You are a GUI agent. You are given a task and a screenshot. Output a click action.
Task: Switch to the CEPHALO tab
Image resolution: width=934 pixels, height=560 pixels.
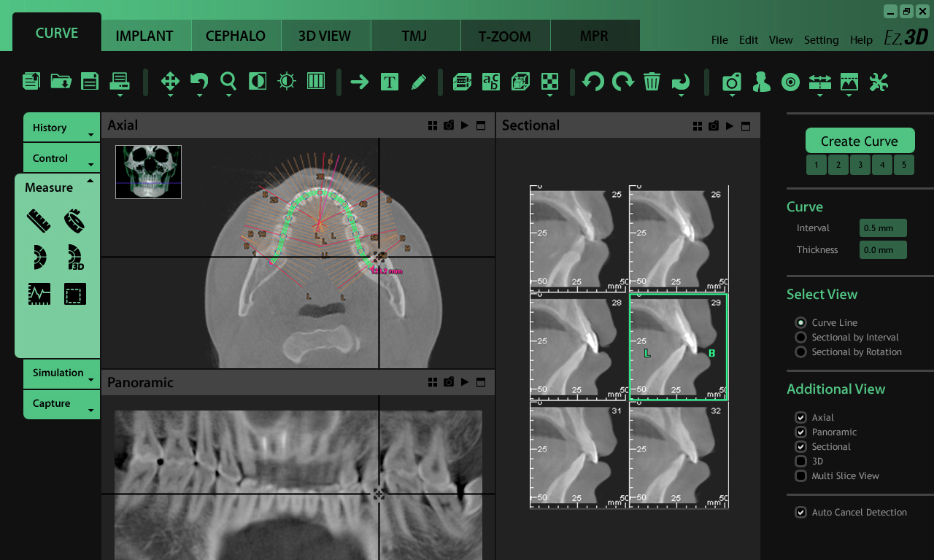[x=236, y=36]
